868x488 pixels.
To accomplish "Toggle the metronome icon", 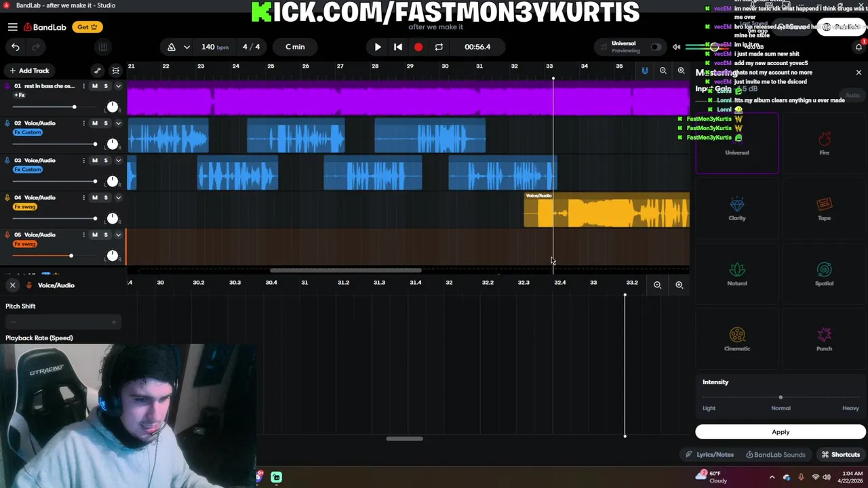I will click(x=172, y=47).
